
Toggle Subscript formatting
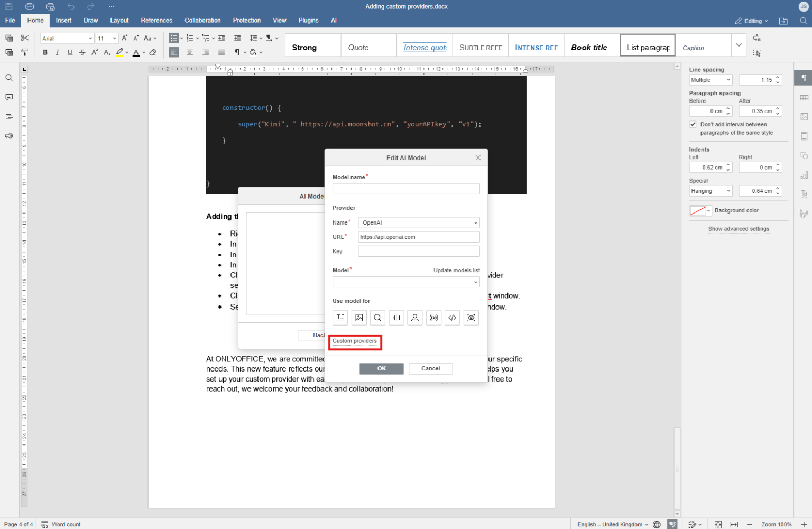tap(107, 52)
